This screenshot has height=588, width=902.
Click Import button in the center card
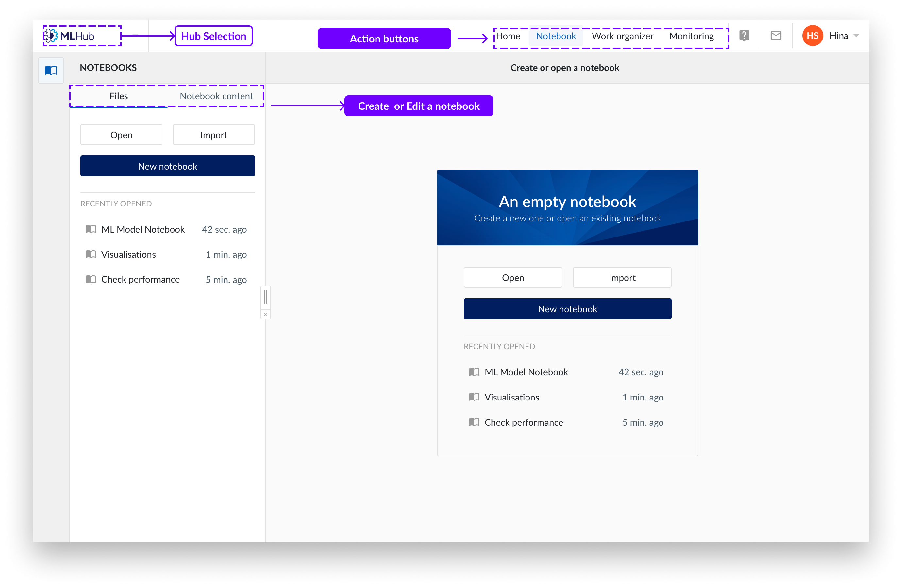(622, 278)
